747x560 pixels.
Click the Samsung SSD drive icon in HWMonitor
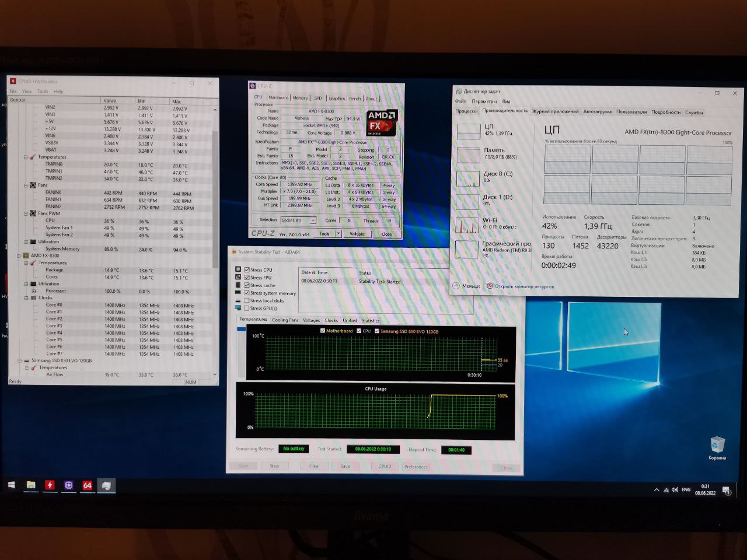[26, 360]
